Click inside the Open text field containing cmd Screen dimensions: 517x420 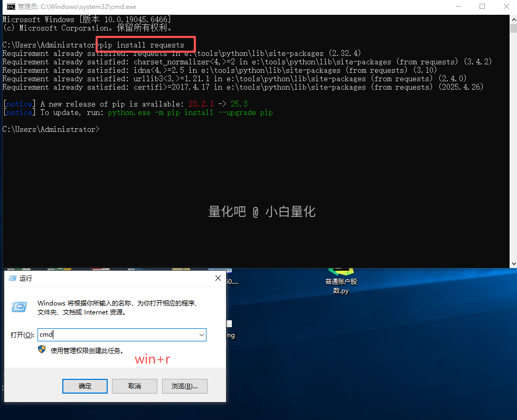116,335
